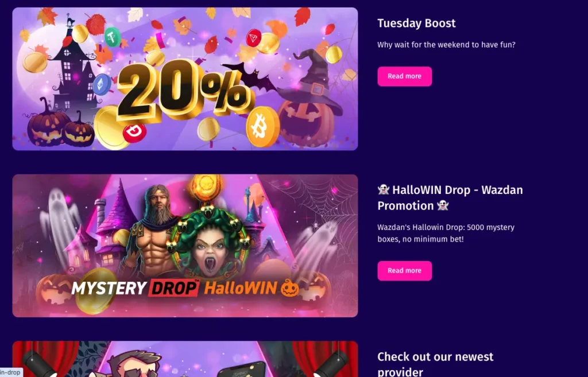The width and height of the screenshot is (588, 377).
Task: Click the green Tether coin icon
Action: (113, 37)
